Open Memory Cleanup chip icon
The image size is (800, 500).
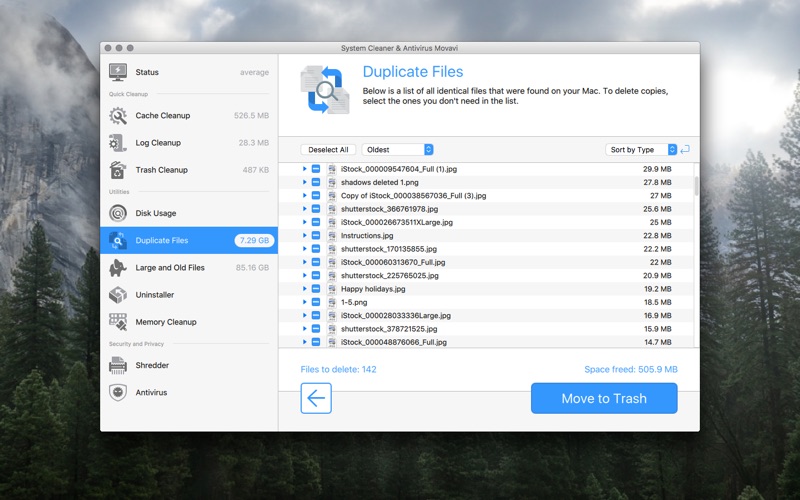coord(118,322)
